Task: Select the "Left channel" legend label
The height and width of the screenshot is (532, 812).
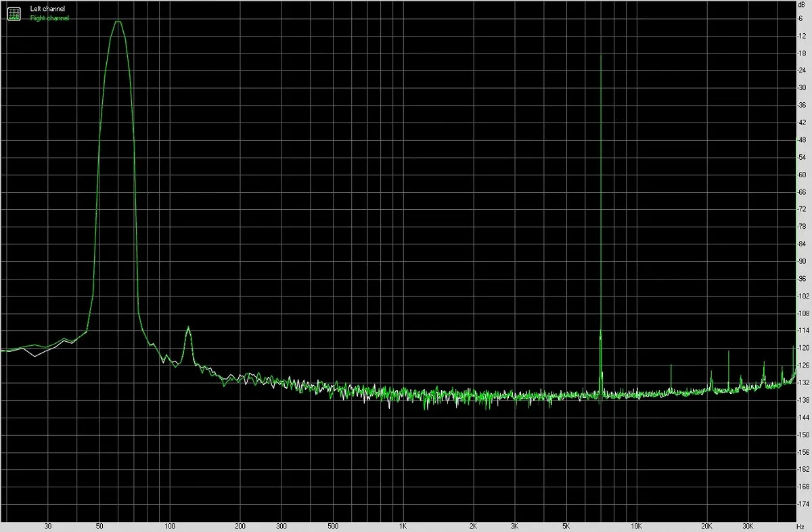Action: (48, 9)
